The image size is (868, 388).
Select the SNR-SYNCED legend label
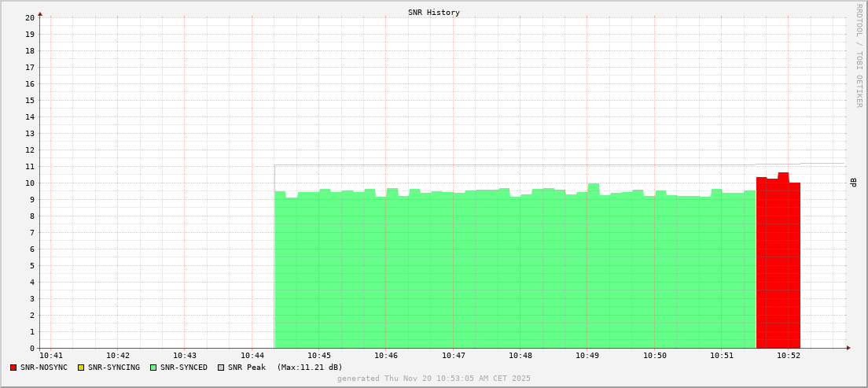point(183,368)
